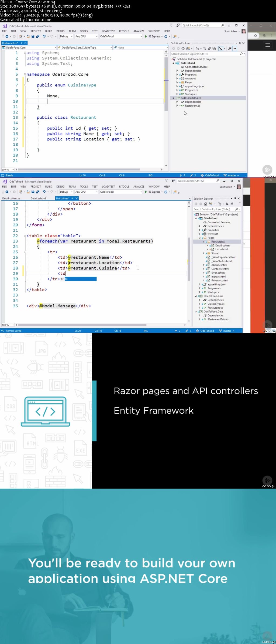This screenshot has width=276, height=644.
Task: Start IIS Express in Restaurant.cs Visual Studio window
Action: pos(153,36)
